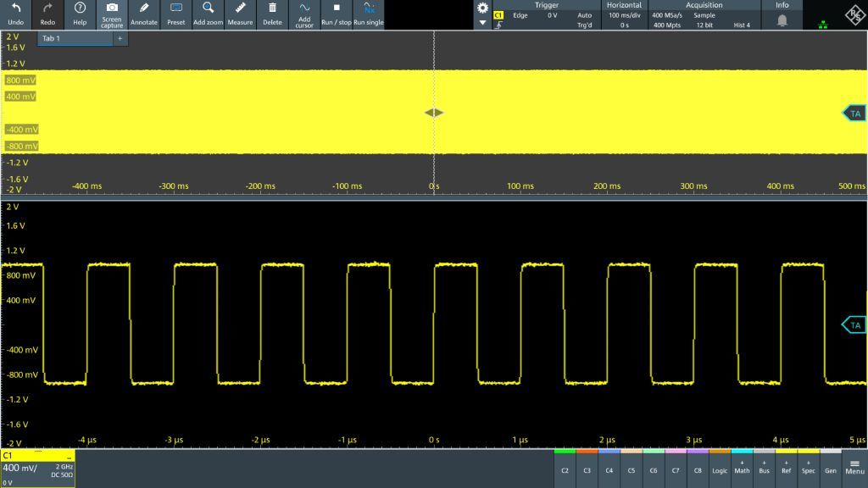Enable channel C7
The width and height of the screenshot is (868, 488).
pyautogui.click(x=676, y=468)
